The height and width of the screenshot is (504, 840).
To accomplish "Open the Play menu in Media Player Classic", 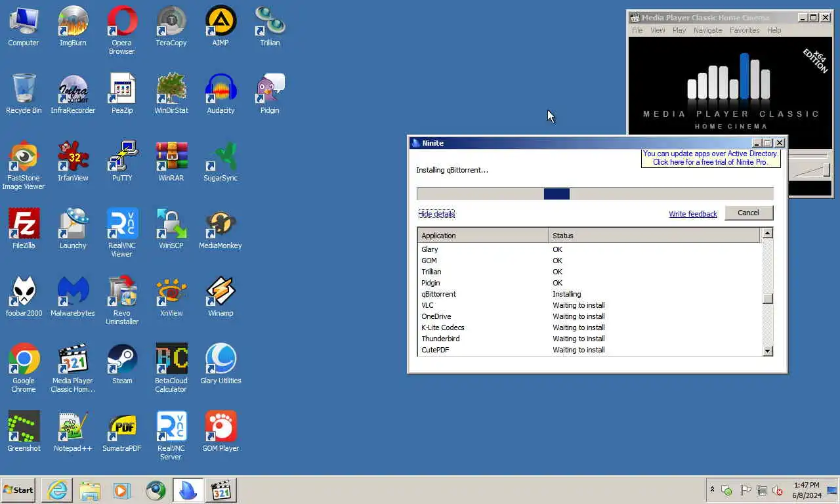I will pos(679,30).
